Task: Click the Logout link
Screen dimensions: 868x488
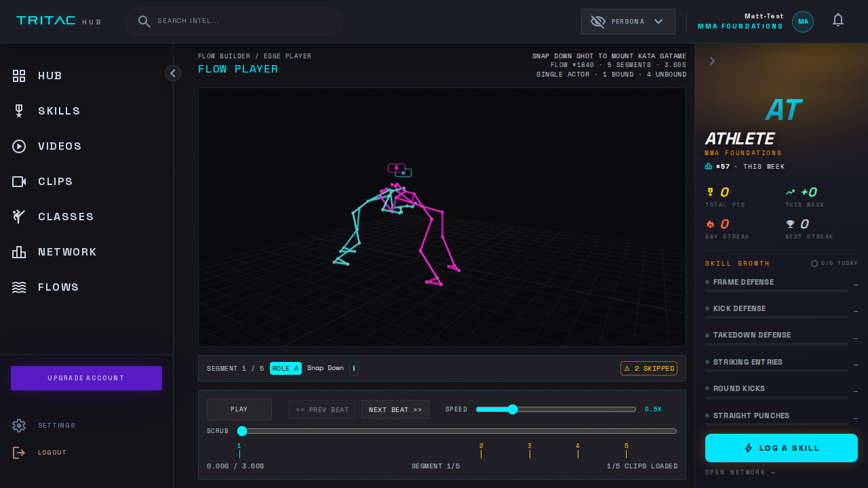Action: [x=52, y=453]
